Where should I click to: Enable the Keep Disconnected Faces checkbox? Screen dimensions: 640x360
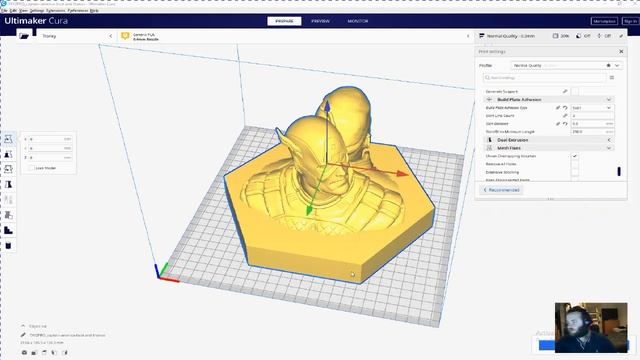(575, 179)
